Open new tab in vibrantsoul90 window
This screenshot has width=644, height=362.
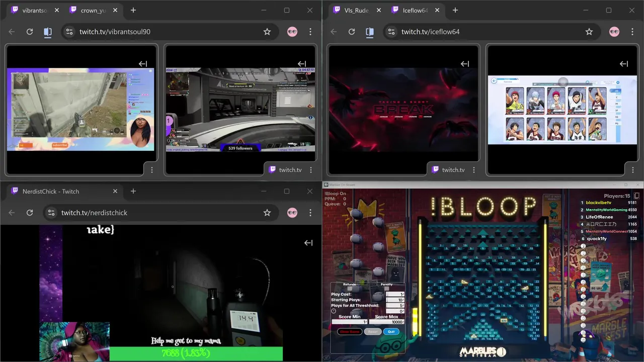pyautogui.click(x=133, y=10)
